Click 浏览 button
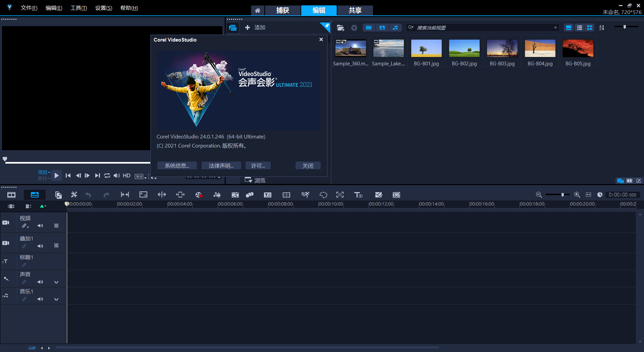 pyautogui.click(x=255, y=180)
